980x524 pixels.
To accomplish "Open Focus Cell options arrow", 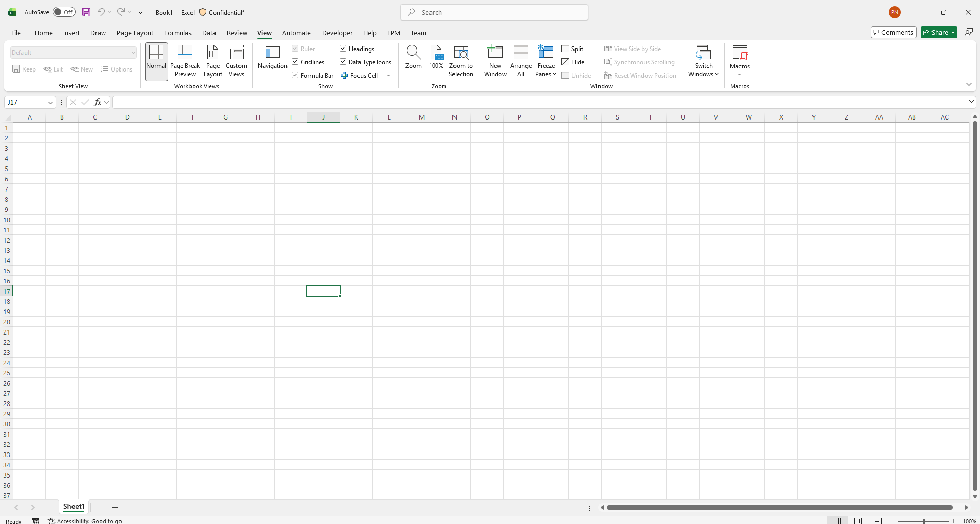I will point(388,75).
